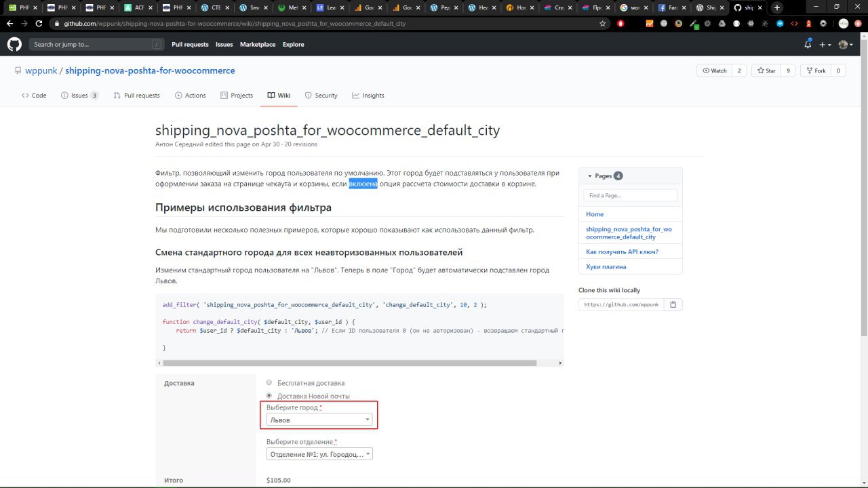Open the GitHub logo homepage link
This screenshot has height=488, width=868.
tap(14, 44)
